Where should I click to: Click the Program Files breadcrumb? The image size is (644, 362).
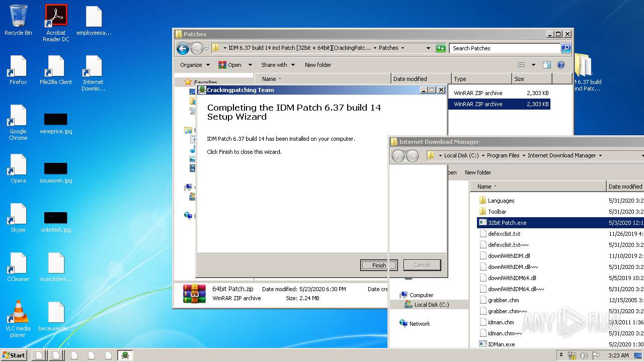(x=503, y=156)
